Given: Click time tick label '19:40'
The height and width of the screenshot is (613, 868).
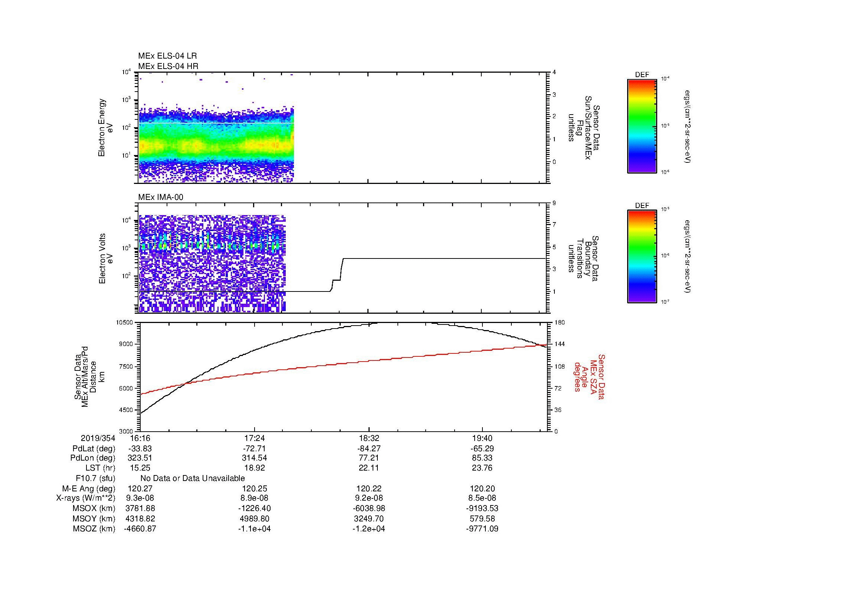Looking at the screenshot, I should click(x=482, y=438).
